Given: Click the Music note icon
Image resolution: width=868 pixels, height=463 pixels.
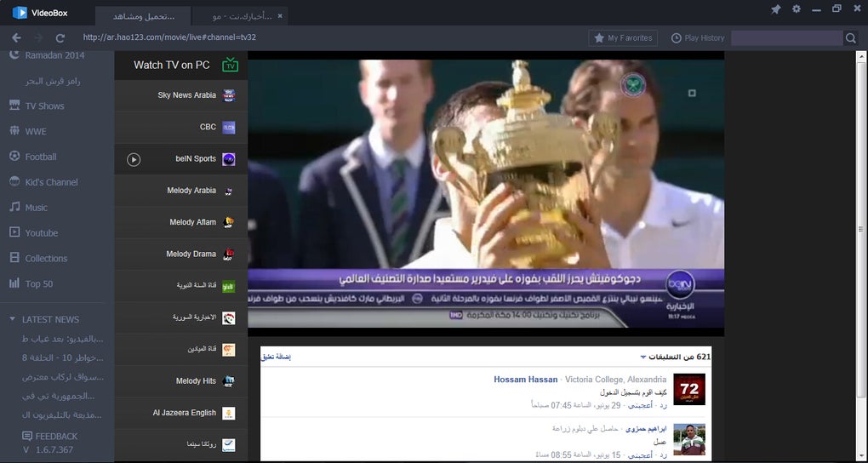Looking at the screenshot, I should (x=14, y=207).
